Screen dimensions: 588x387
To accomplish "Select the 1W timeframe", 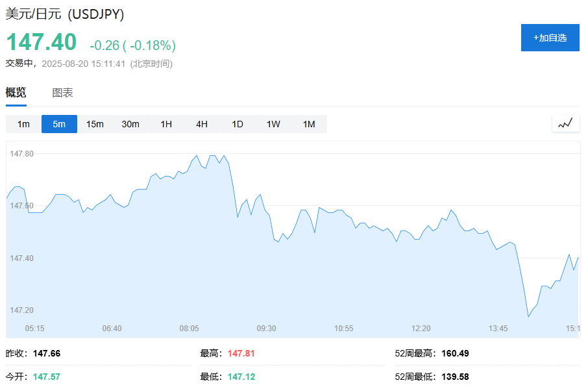I will point(273,124).
